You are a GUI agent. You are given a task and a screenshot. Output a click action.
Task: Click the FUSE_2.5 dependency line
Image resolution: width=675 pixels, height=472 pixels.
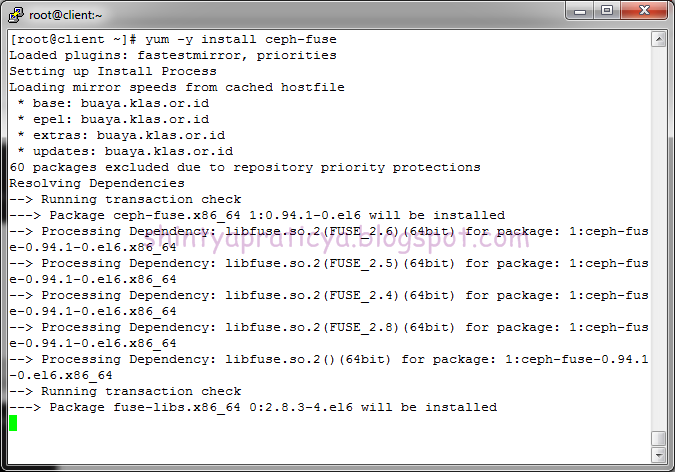(329, 271)
